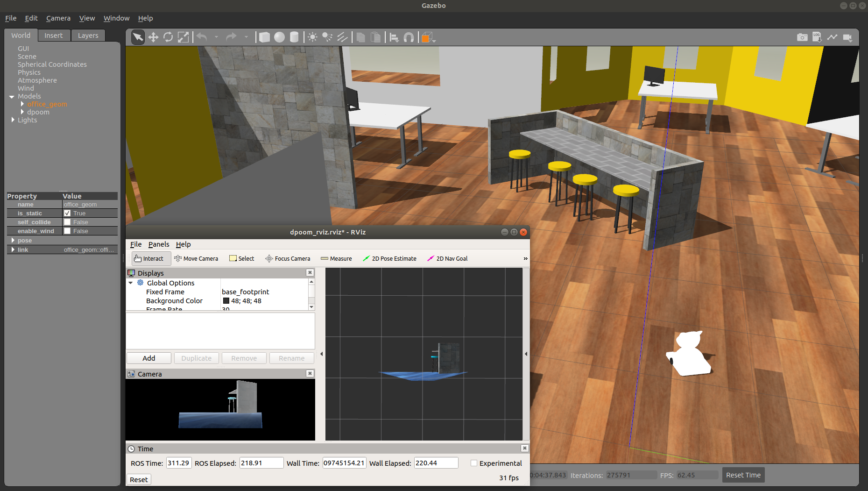Expand the pose property
This screenshot has height=491, width=868.
coord(13,240)
